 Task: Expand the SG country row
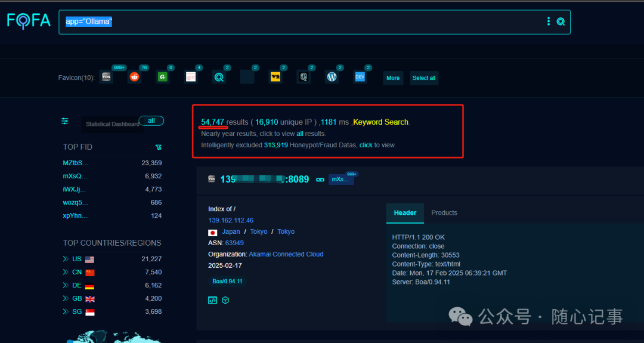(66, 311)
